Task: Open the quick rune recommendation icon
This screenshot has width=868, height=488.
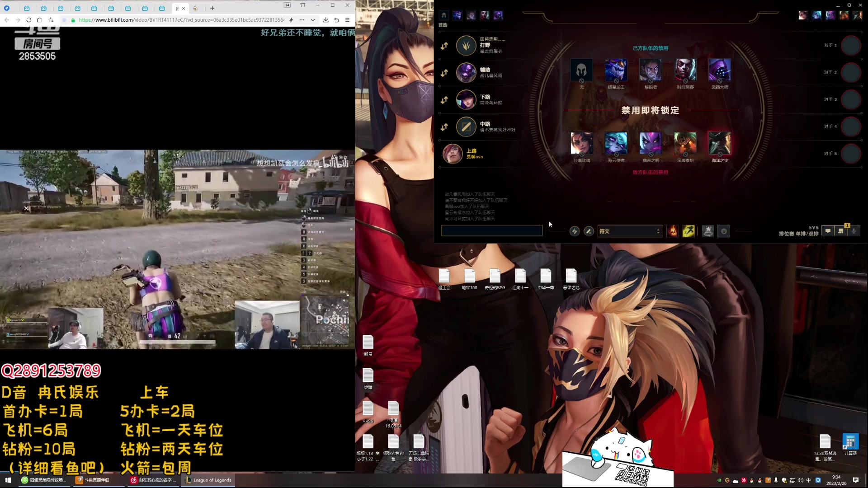Action: pyautogui.click(x=575, y=231)
